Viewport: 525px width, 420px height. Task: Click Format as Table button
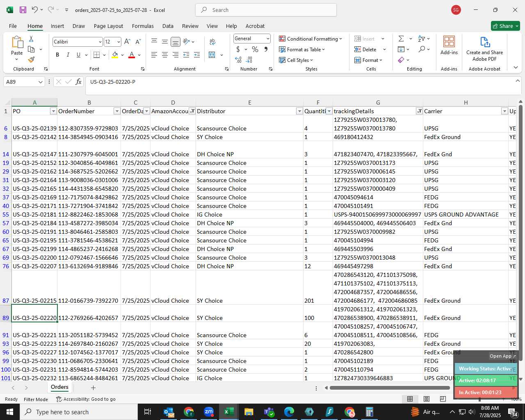302,49
